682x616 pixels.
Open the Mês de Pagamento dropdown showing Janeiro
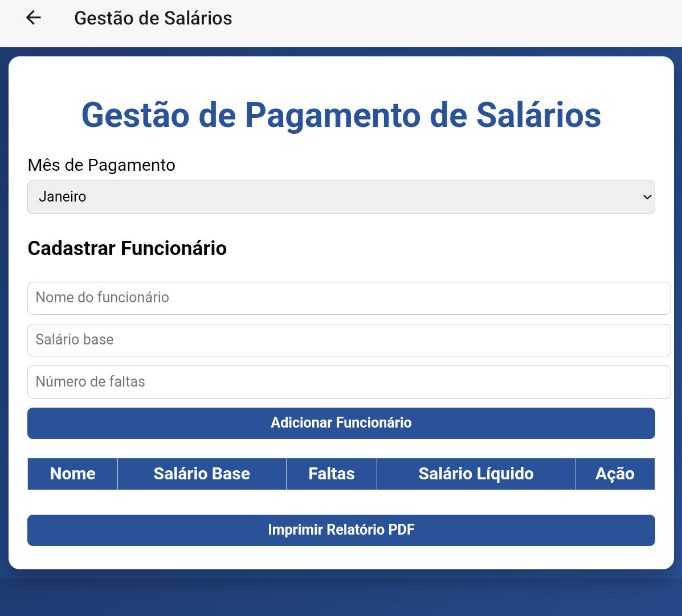(x=341, y=197)
